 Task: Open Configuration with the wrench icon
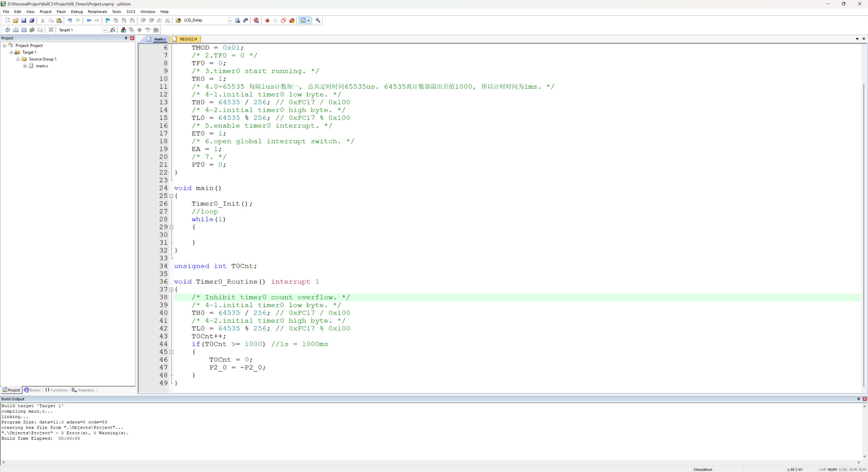coord(318,20)
